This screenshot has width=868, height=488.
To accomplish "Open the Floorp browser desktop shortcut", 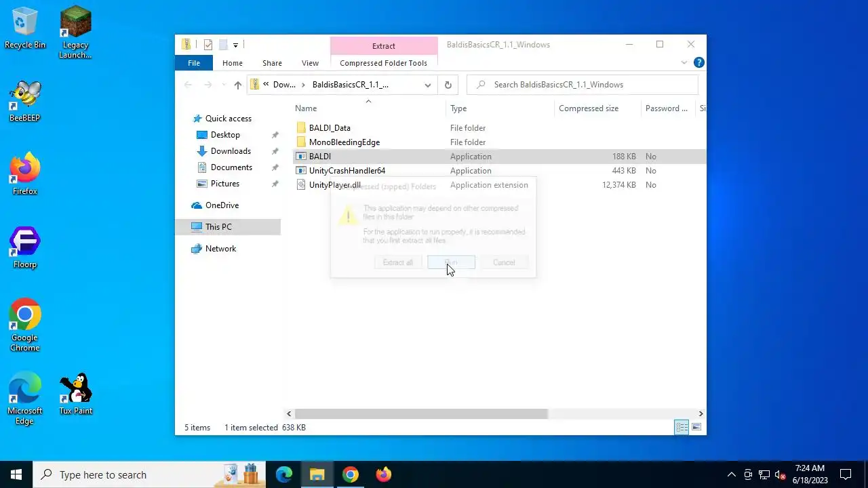I will (25, 248).
